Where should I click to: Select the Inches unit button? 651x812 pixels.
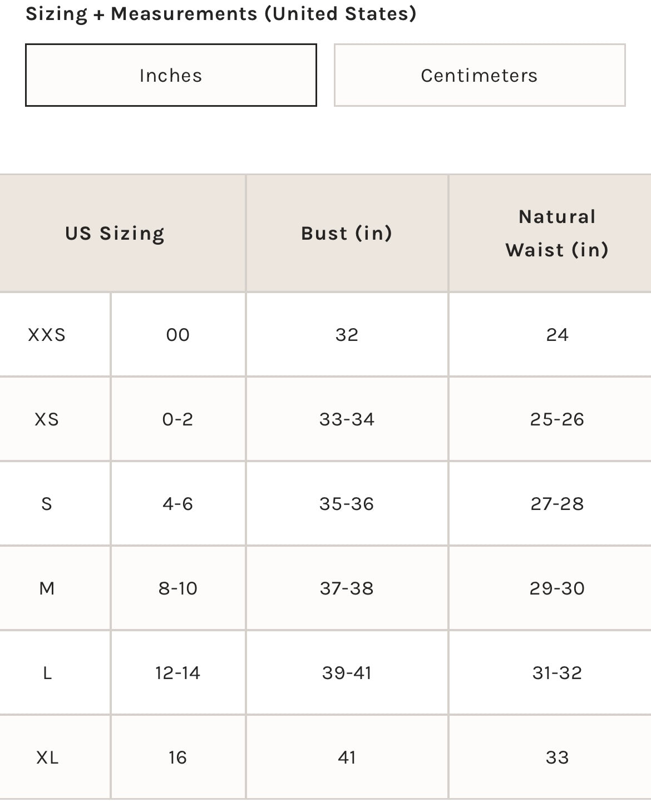(171, 75)
